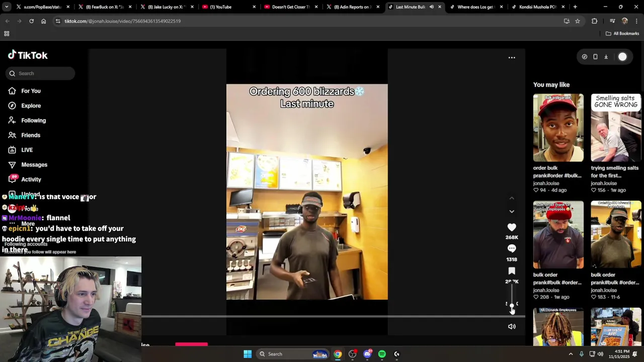Image resolution: width=644 pixels, height=362 pixels.
Task: Open the Chrome apps grid shortcut
Action: pos(7,34)
